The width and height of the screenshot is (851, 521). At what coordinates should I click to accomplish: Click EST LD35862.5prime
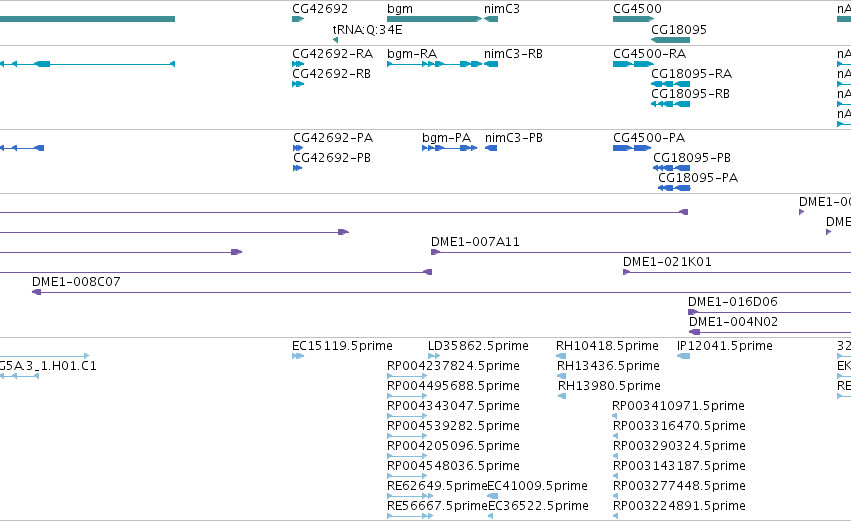(434, 356)
